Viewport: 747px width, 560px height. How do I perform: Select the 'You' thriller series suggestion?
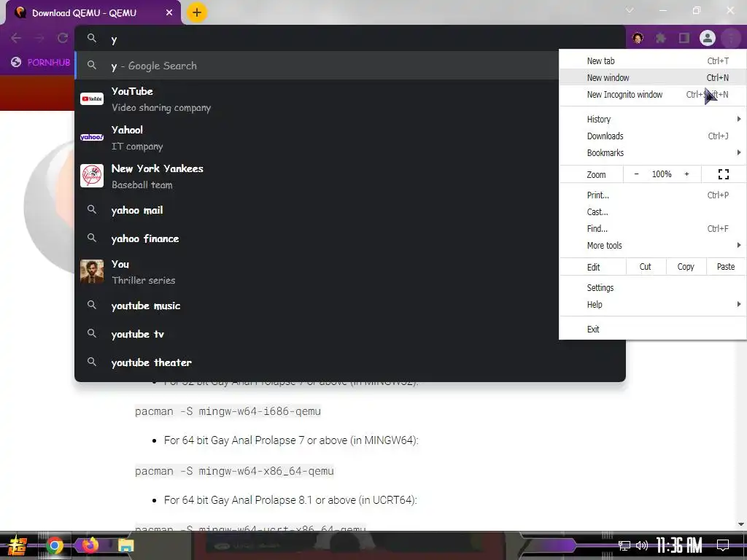(x=317, y=272)
